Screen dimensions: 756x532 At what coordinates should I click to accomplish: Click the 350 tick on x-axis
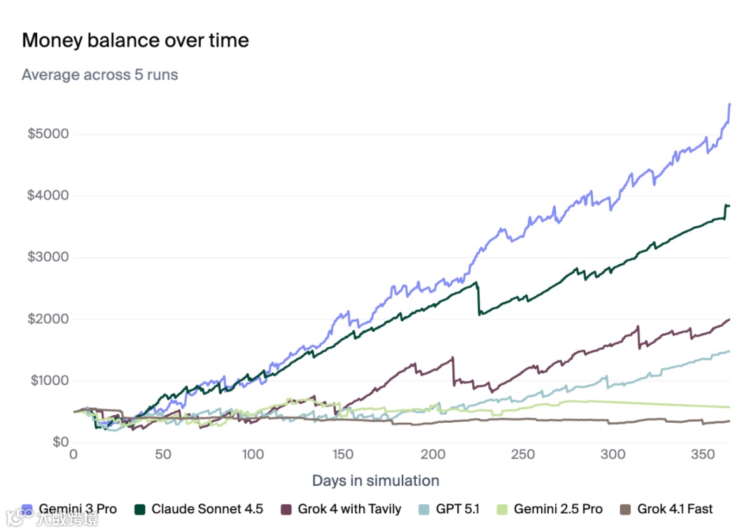pos(703,454)
